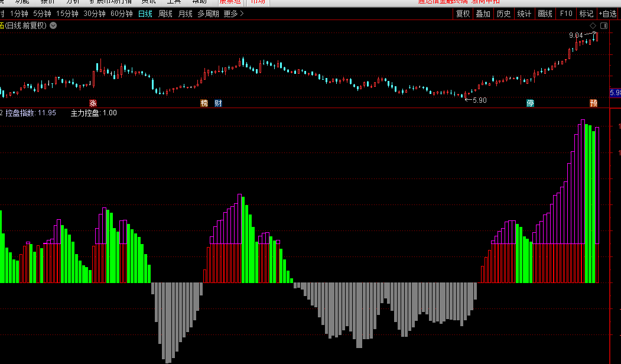Click the 叠加 overlay button
621x364 pixels.
click(x=483, y=14)
